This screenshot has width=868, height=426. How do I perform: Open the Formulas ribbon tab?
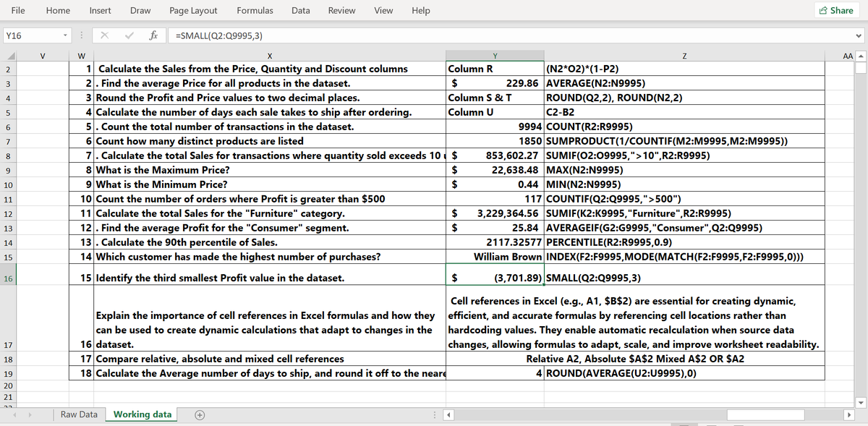[x=255, y=10]
